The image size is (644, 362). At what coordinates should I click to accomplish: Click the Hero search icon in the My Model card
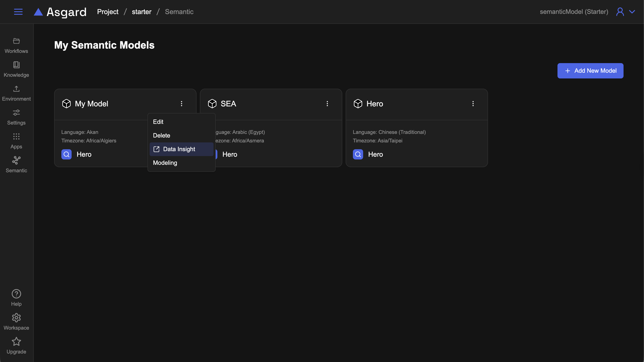[66, 154]
